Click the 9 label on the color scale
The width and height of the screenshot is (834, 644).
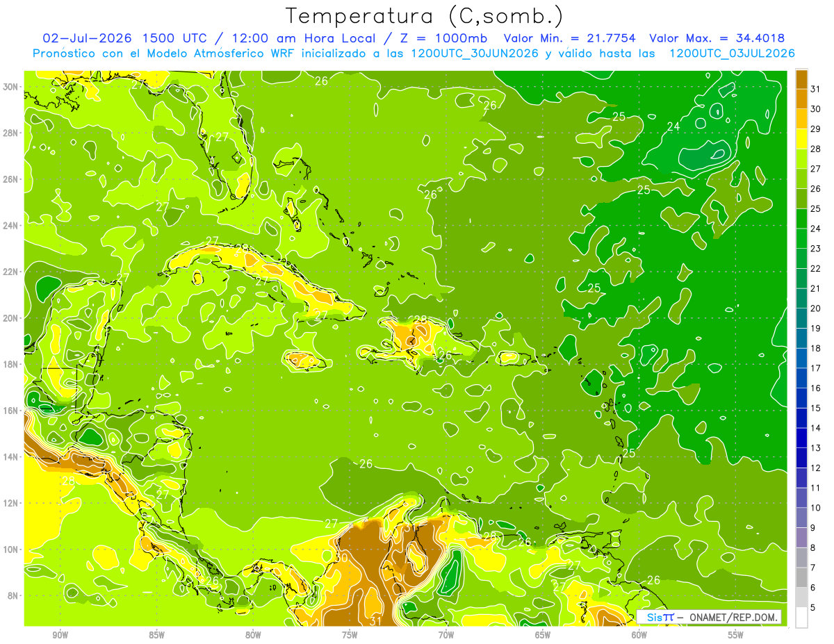coord(814,528)
